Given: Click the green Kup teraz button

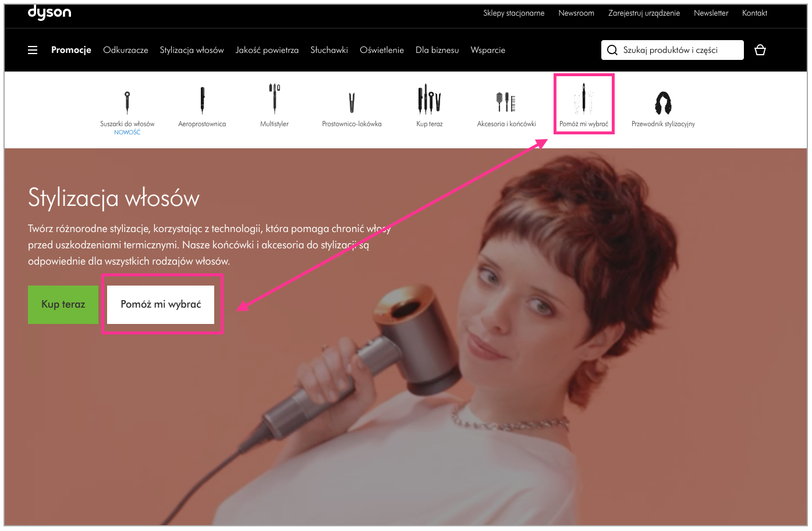Looking at the screenshot, I should click(63, 304).
